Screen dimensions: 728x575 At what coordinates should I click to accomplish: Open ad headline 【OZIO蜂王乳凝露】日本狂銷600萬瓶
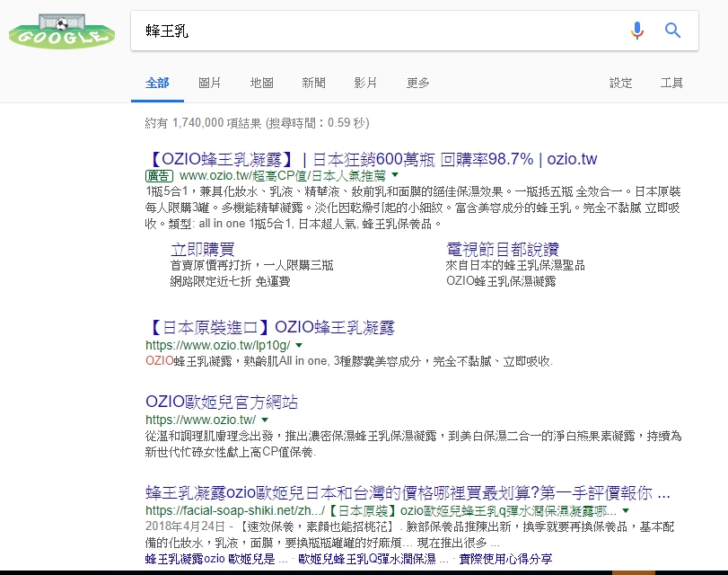coord(372,159)
